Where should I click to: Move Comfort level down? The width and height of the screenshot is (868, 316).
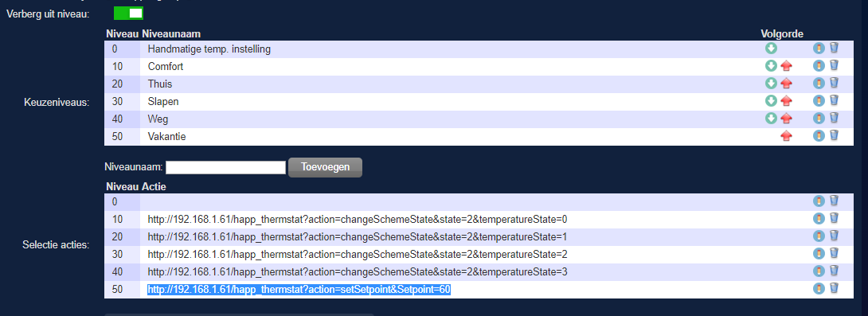tap(771, 66)
